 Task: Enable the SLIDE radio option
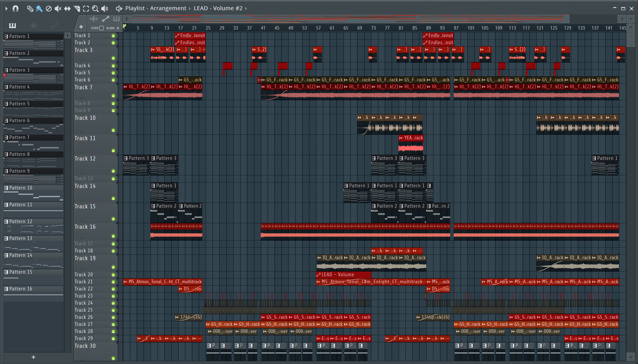(118, 28)
